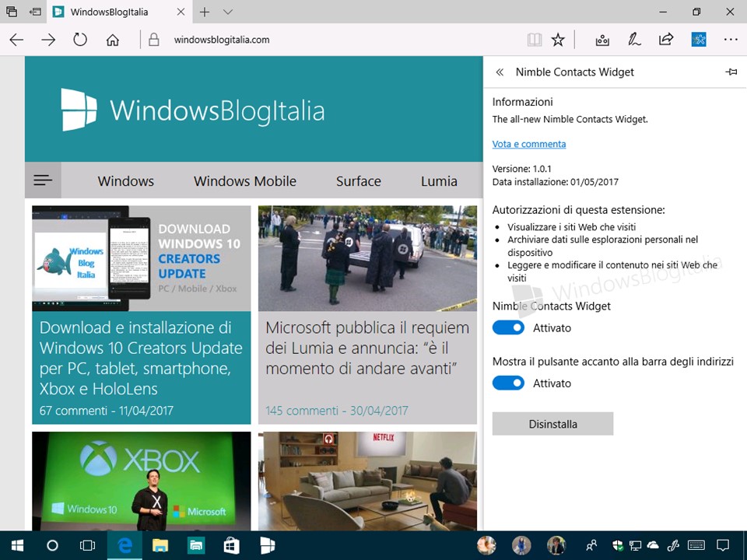This screenshot has width=747, height=560.
Task: Open the Xbox article thumbnail
Action: tap(141, 481)
